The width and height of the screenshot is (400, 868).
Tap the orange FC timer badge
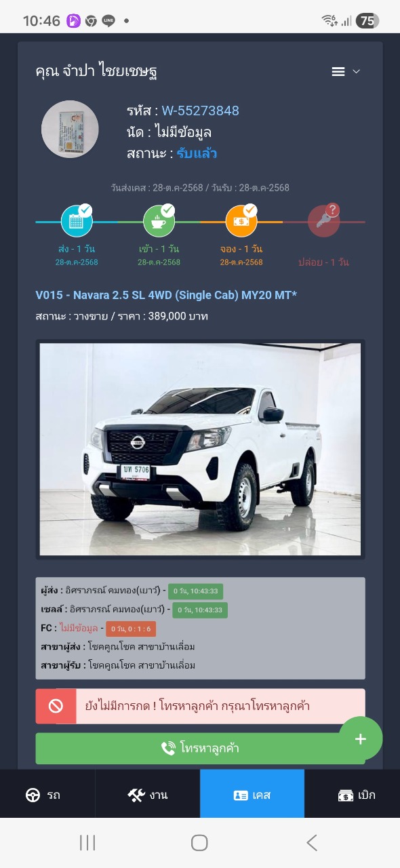tap(131, 629)
